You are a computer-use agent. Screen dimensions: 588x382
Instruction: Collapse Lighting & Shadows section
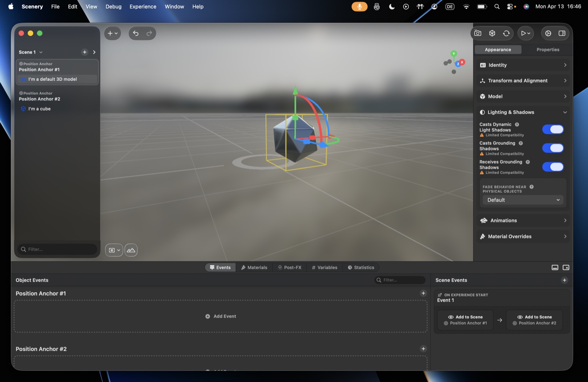click(x=523, y=112)
